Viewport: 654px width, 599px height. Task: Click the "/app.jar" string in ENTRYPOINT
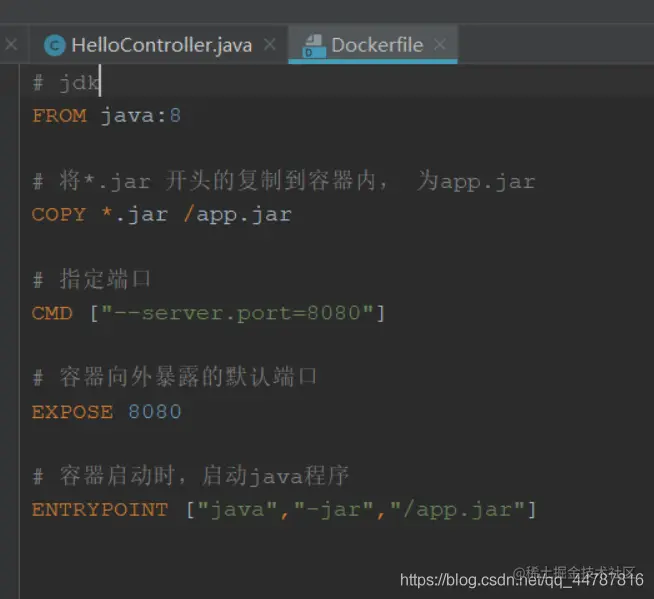[458, 510]
